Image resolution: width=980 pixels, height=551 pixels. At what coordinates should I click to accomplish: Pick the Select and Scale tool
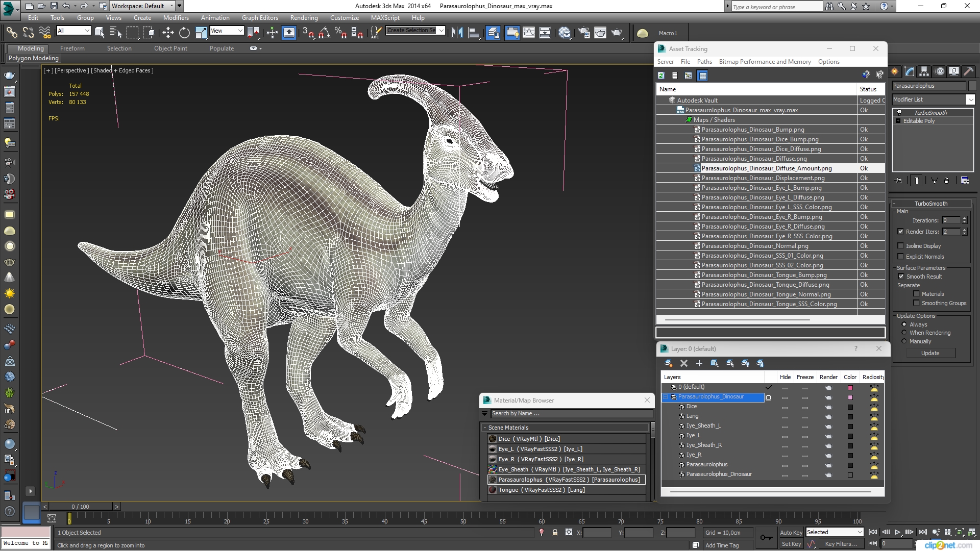(x=201, y=33)
